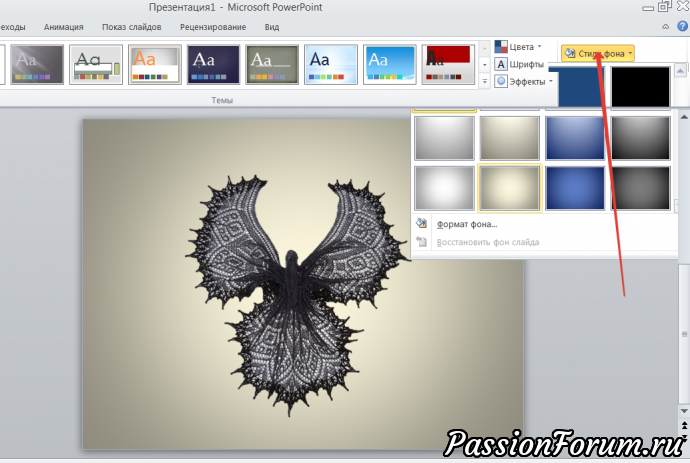Viewport: 690px width, 463px height.
Task: Pick the solid black background style
Action: coord(641,87)
